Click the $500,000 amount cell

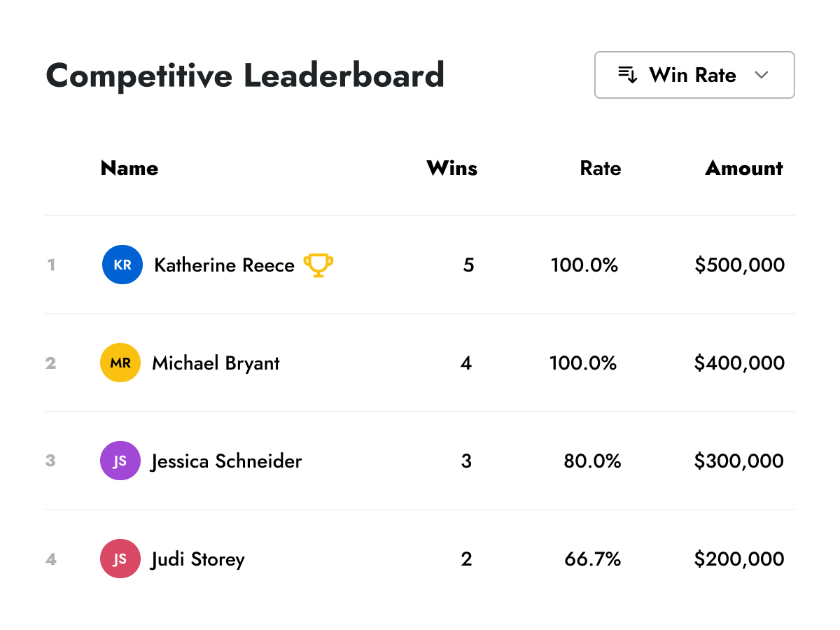tap(739, 265)
